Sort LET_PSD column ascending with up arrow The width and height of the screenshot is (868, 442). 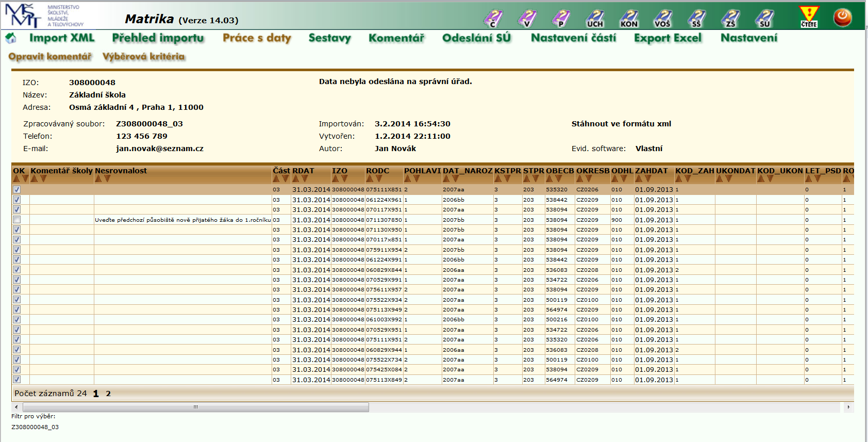pos(809,178)
